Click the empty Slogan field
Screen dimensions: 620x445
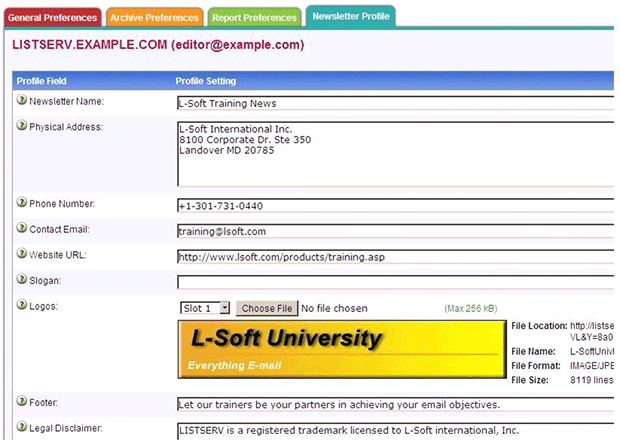[x=395, y=282]
